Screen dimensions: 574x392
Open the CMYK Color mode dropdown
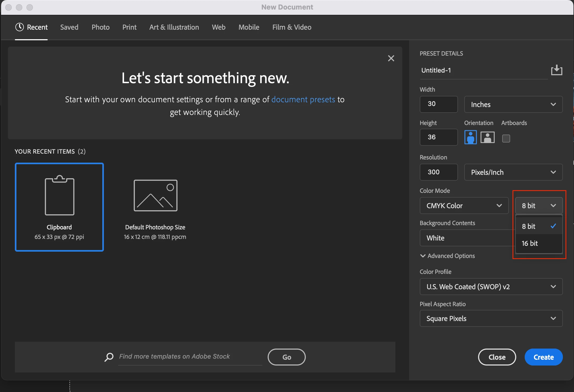(x=464, y=206)
